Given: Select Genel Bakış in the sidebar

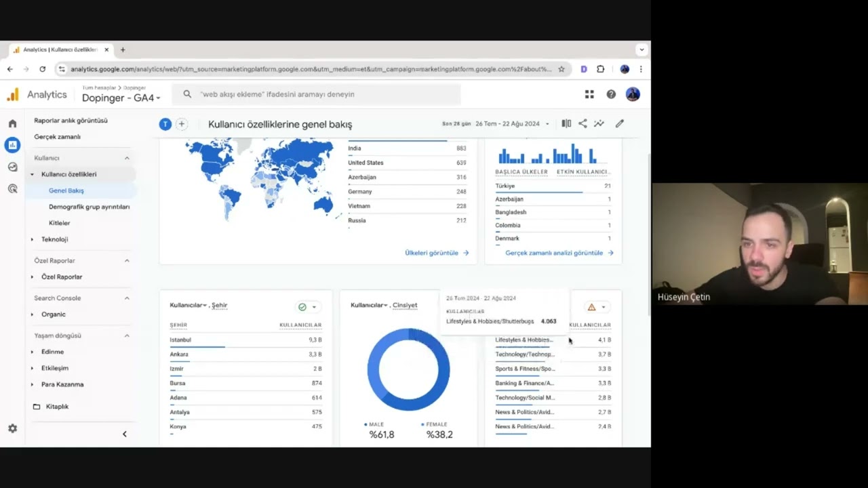Looking at the screenshot, I should [66, 190].
